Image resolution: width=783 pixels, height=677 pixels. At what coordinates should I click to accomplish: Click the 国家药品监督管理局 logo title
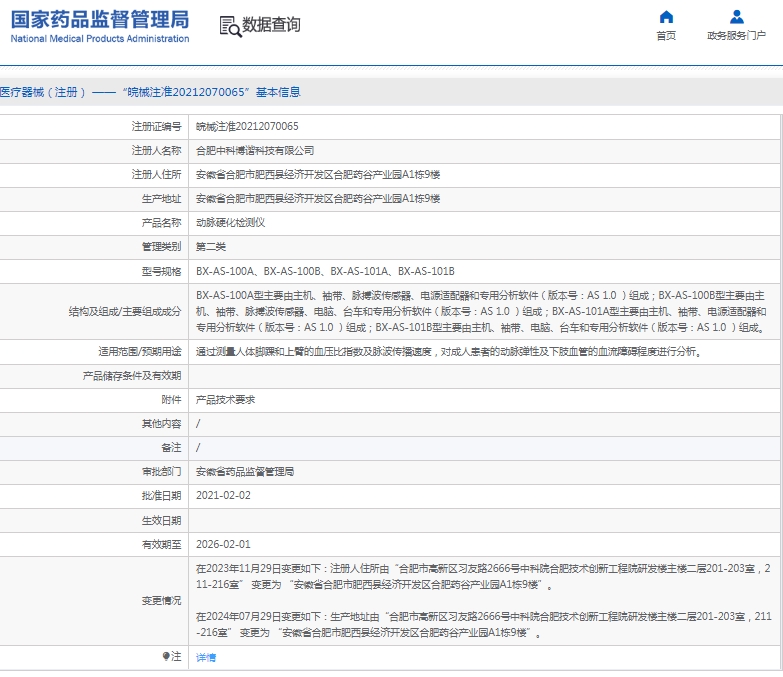(x=100, y=20)
